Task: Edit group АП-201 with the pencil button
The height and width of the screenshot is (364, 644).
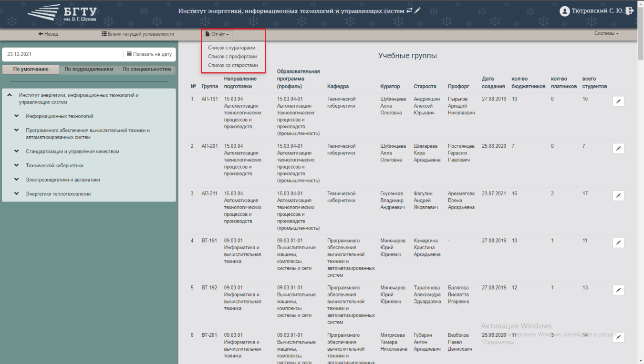Action: [x=618, y=148]
